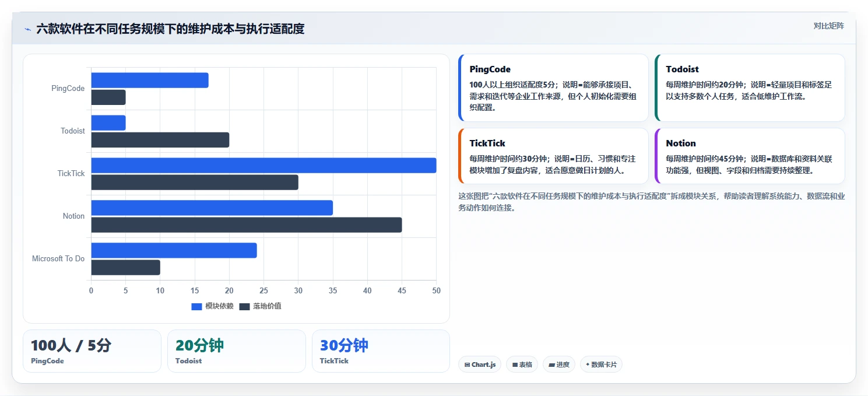868x396 pixels.
Task: Toggle the 落地价值 legend item
Action: pos(260,306)
